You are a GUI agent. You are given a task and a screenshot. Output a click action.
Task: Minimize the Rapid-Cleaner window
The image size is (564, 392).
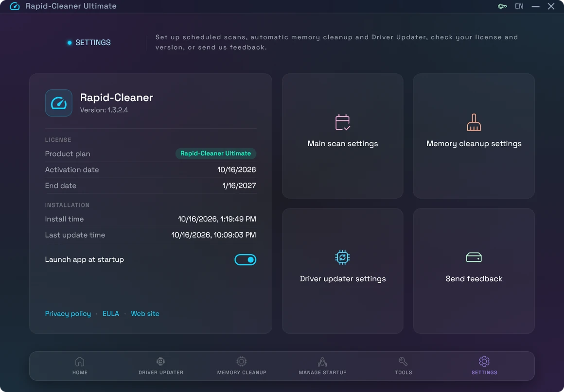536,6
